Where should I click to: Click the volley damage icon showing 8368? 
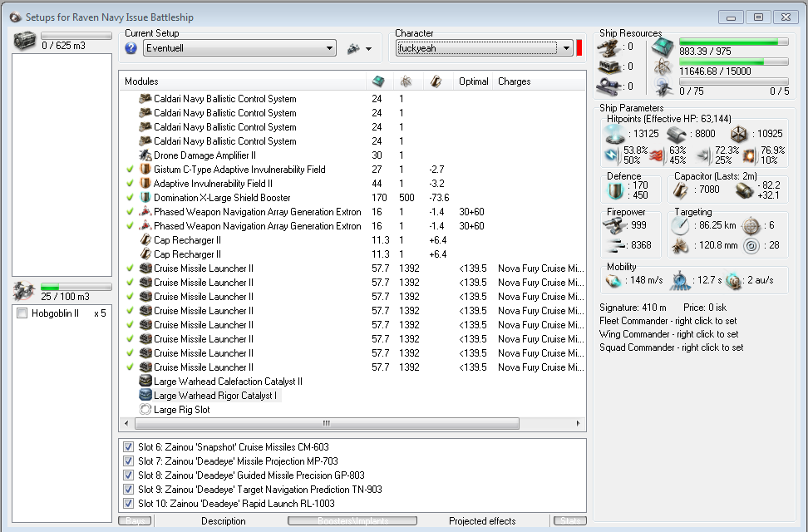point(615,245)
